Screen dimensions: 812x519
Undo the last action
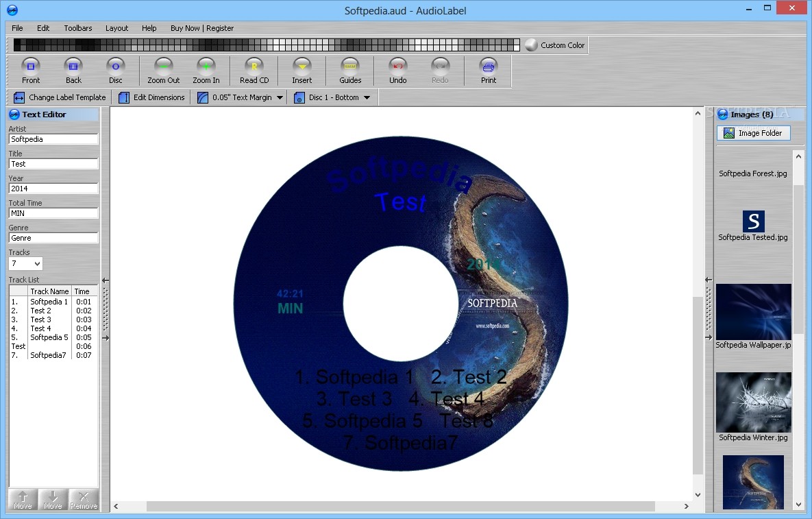click(x=397, y=71)
